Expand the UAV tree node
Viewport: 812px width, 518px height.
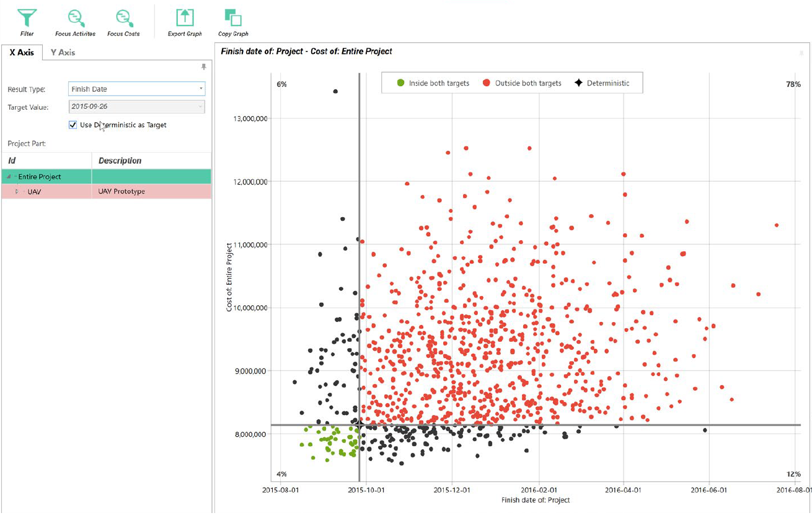[17, 192]
